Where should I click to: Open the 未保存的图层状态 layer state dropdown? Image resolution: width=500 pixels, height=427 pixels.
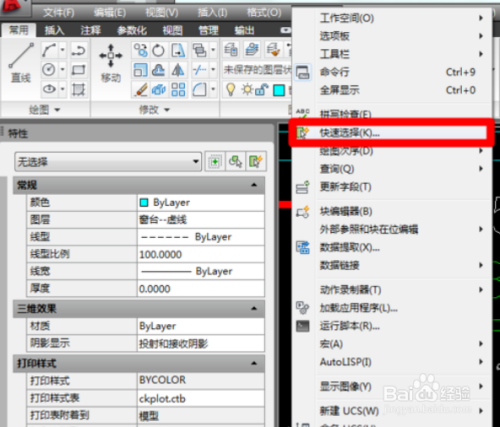click(257, 70)
